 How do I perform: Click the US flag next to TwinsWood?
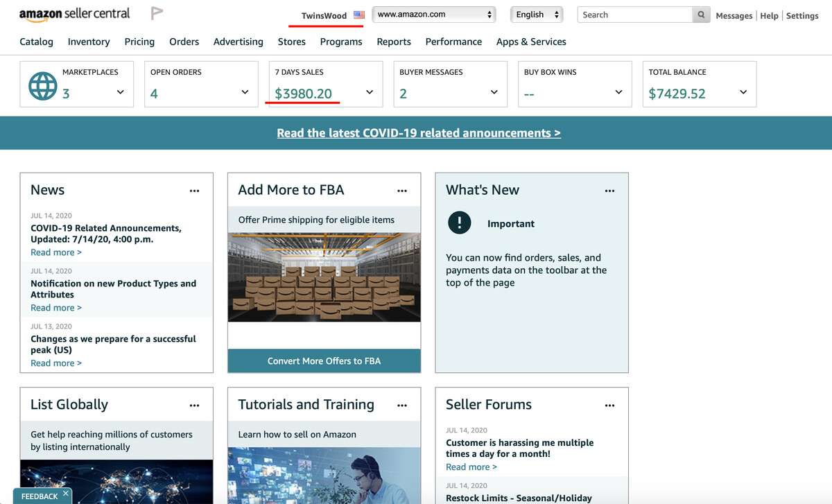[x=359, y=15]
